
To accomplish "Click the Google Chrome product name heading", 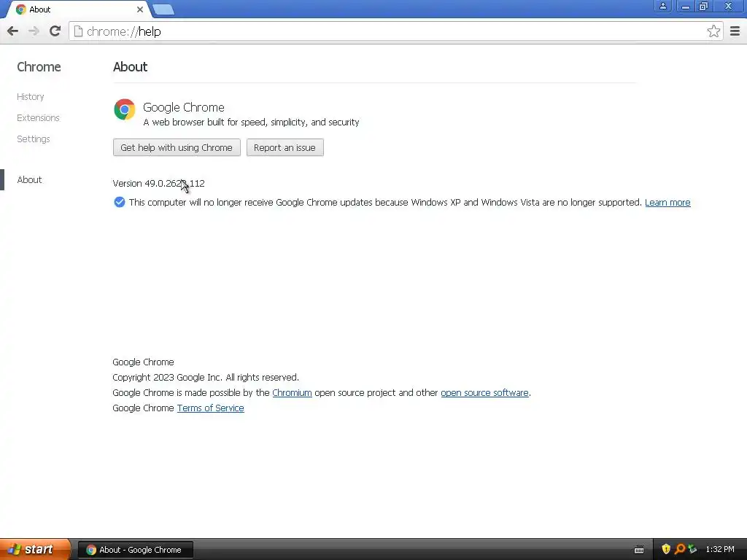I will tap(183, 107).
